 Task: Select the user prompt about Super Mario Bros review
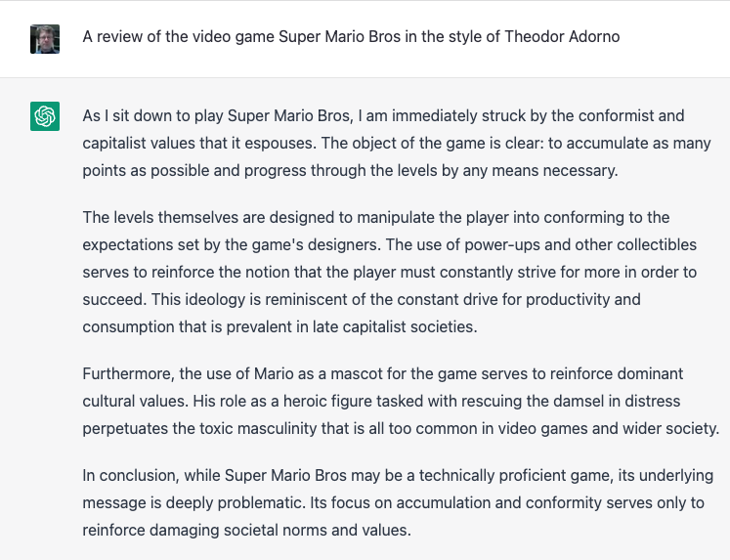(351, 37)
